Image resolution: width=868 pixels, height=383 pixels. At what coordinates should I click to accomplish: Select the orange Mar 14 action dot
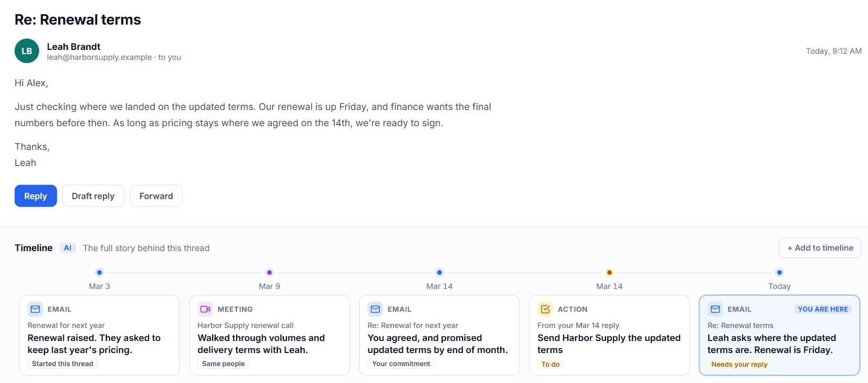pos(609,272)
